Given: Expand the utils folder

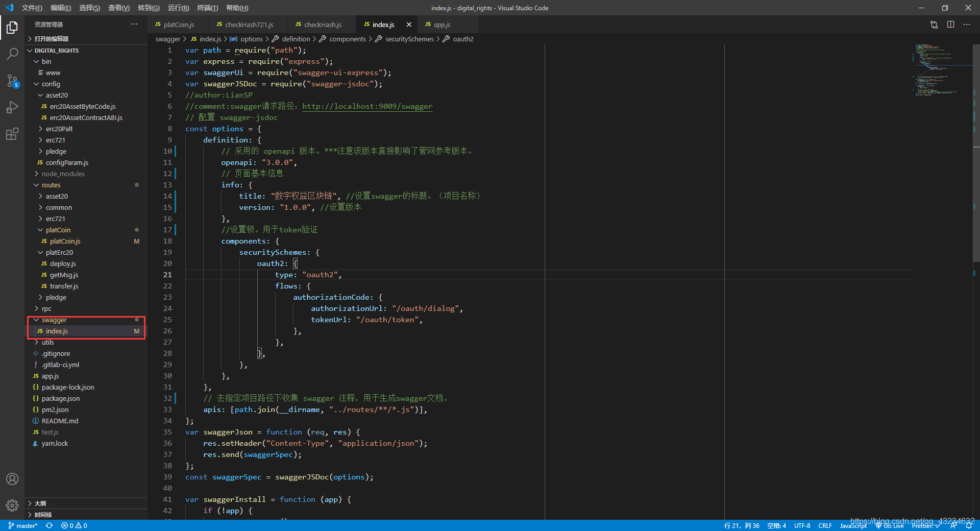Looking at the screenshot, I should [86, 342].
